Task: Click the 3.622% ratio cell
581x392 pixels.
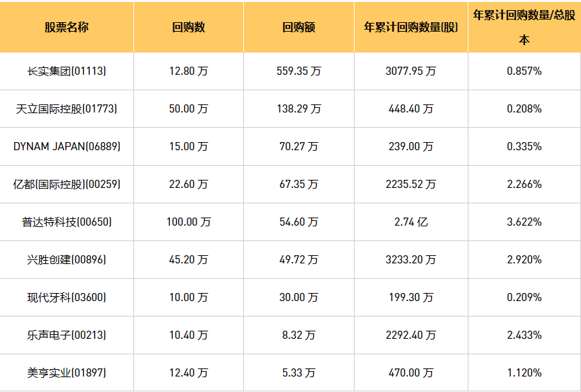Action: tap(524, 222)
